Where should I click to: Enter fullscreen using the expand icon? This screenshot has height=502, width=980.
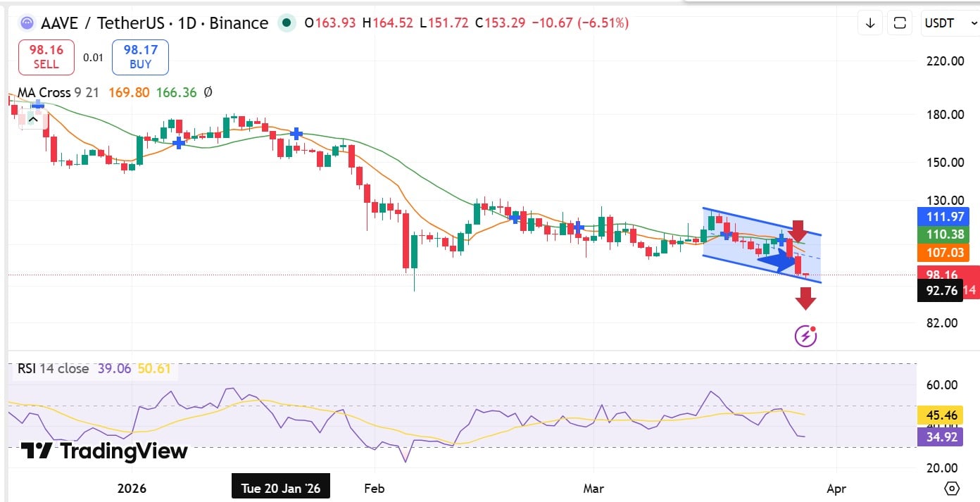pos(899,23)
